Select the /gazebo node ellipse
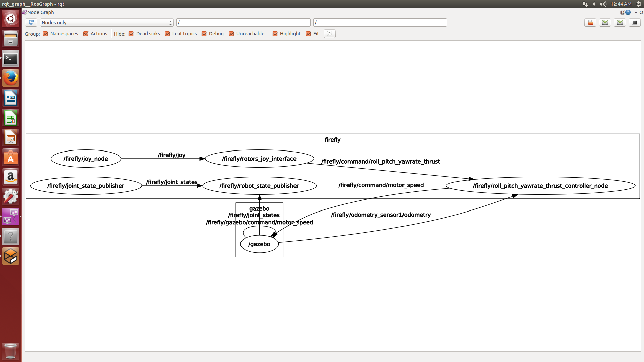644x362 pixels. pos(260,244)
